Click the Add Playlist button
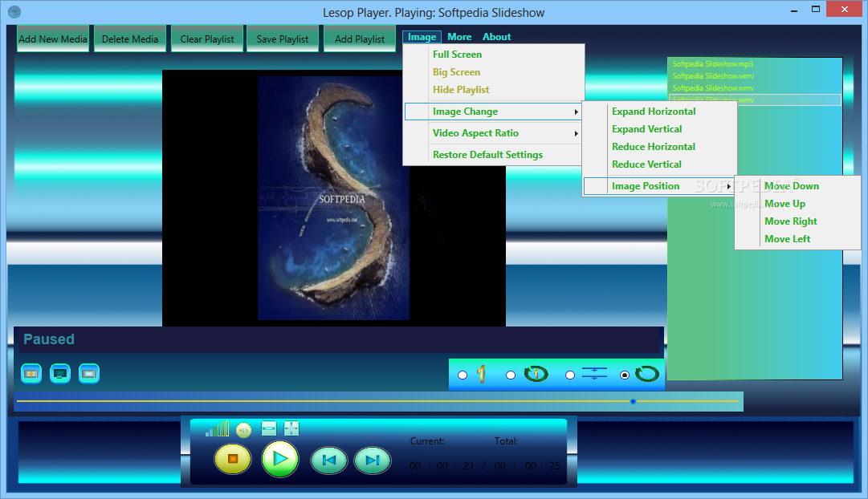 [x=360, y=39]
